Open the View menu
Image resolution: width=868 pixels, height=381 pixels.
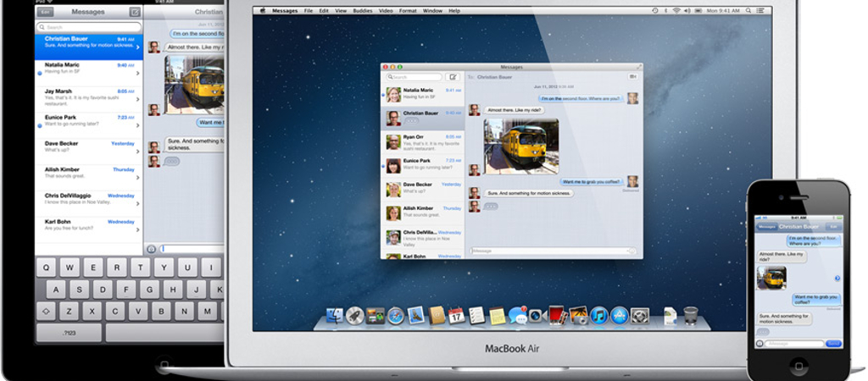(x=341, y=10)
